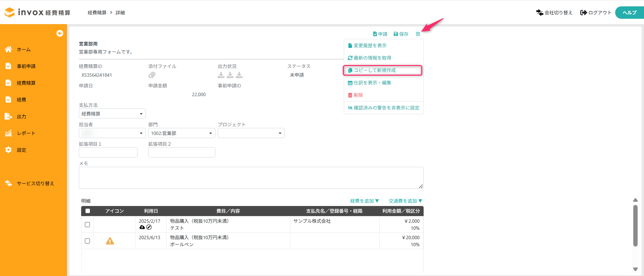Image resolution: width=644 pixels, height=276 pixels.
Task: Collapse sidebar with the arrow icon
Action: pos(60,33)
